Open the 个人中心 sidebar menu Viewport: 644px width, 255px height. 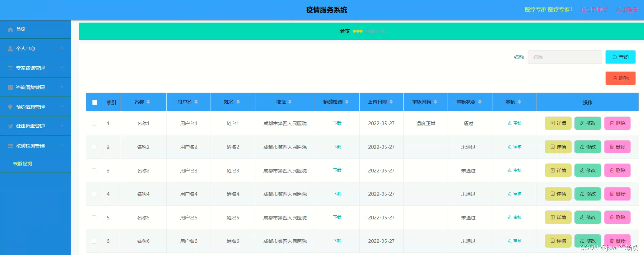[35, 49]
